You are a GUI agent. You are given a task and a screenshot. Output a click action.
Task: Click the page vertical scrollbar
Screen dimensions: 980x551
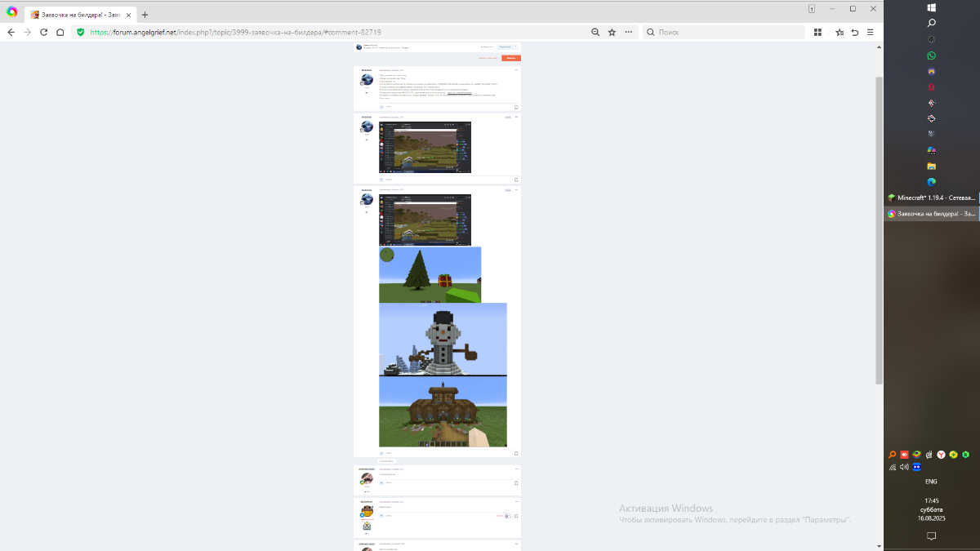click(x=879, y=229)
